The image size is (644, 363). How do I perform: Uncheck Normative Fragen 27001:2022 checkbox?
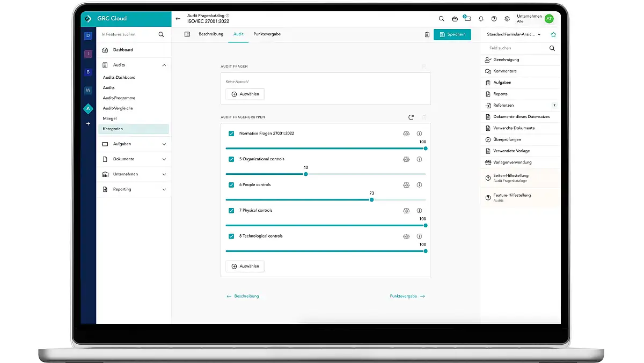click(231, 134)
